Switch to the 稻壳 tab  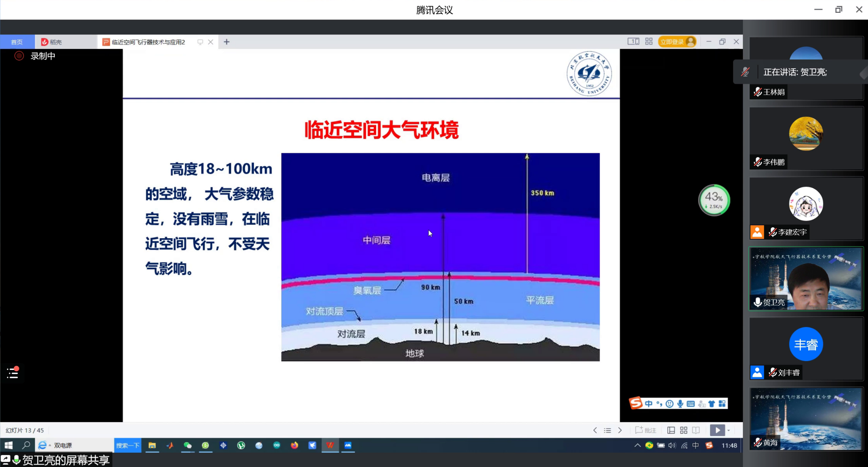(52, 42)
